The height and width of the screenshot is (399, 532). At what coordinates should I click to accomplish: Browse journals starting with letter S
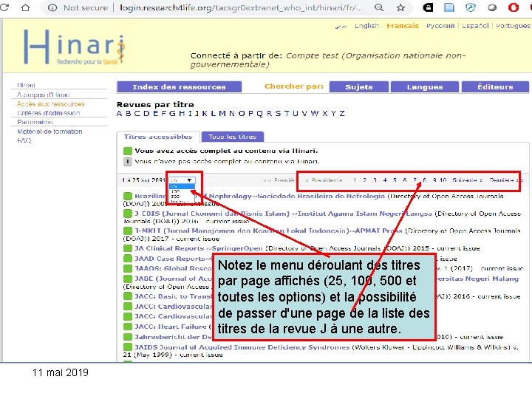(x=278, y=113)
